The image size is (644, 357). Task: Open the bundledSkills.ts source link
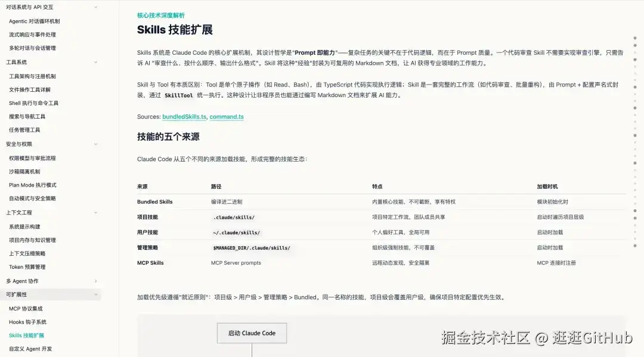184,117
